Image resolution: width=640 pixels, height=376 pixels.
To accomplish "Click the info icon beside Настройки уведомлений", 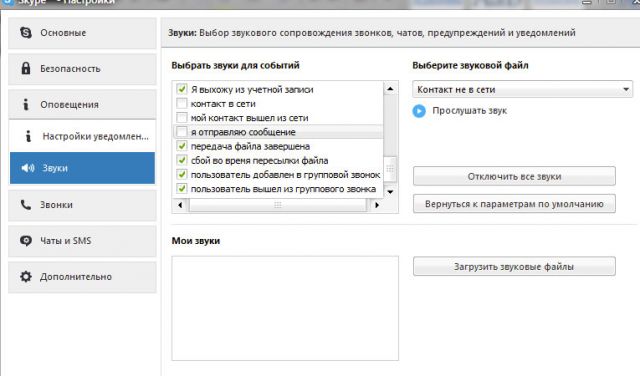I will pos(28,136).
